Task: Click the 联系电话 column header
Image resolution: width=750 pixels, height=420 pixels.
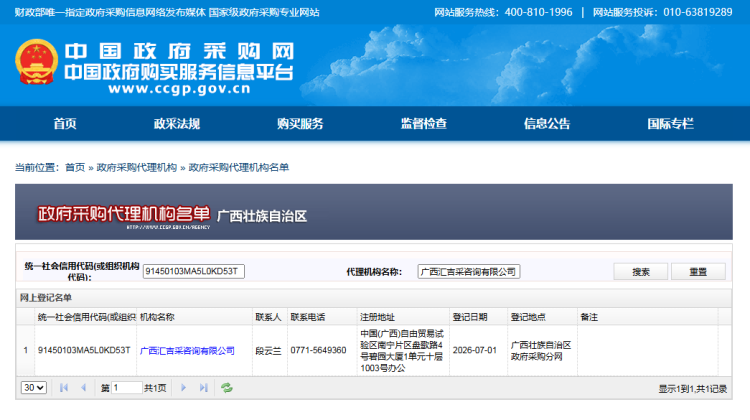Action: click(x=322, y=317)
